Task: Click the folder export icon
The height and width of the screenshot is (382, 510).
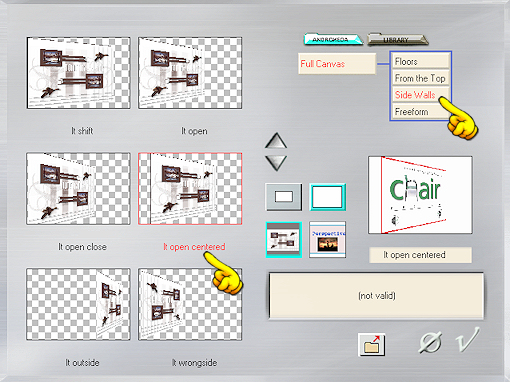Action: coord(372,345)
